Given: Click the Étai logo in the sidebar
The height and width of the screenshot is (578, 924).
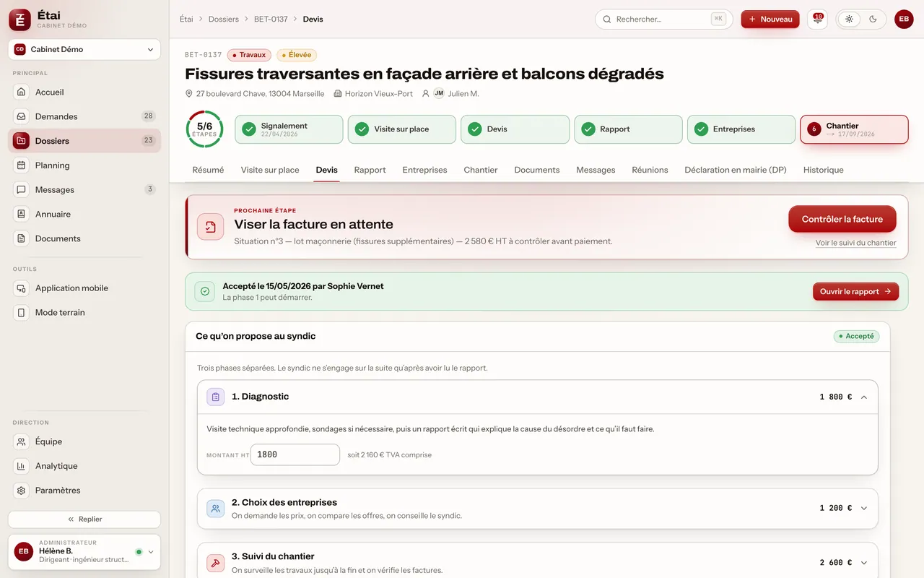Looking at the screenshot, I should click(19, 20).
